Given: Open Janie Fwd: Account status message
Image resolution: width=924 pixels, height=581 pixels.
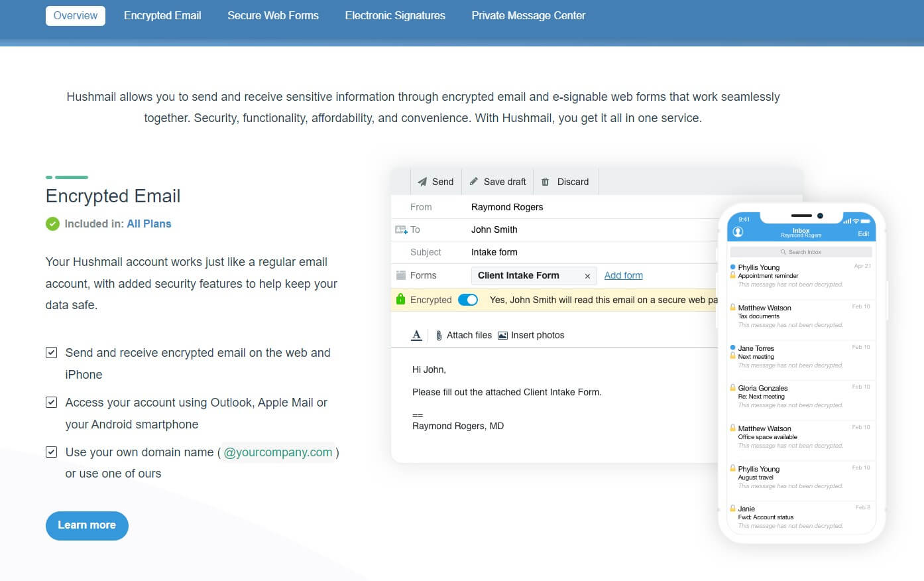Looking at the screenshot, I should 801,517.
